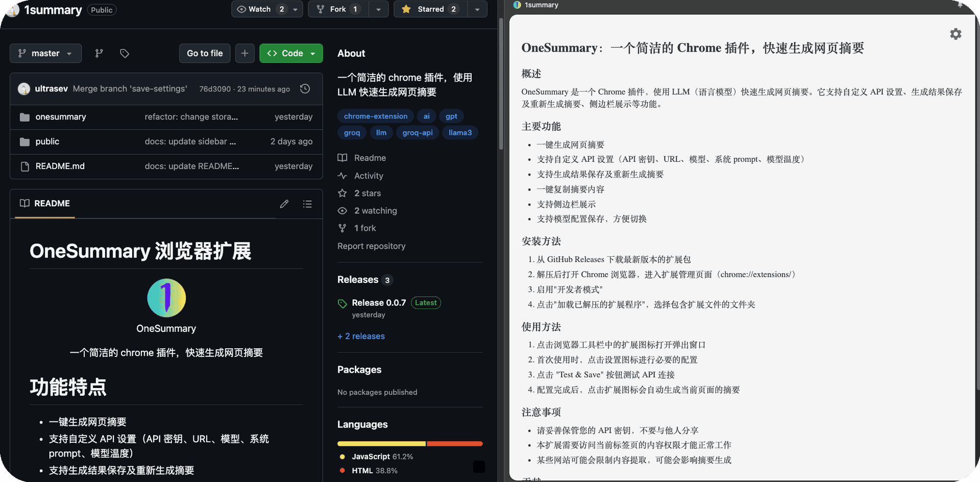
Task: Click the + 2 releases link
Action: click(361, 336)
